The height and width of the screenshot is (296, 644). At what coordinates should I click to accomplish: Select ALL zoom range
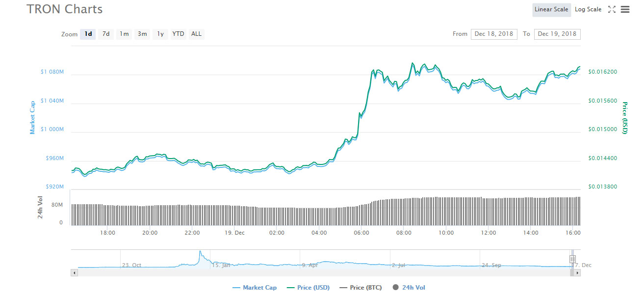point(196,34)
